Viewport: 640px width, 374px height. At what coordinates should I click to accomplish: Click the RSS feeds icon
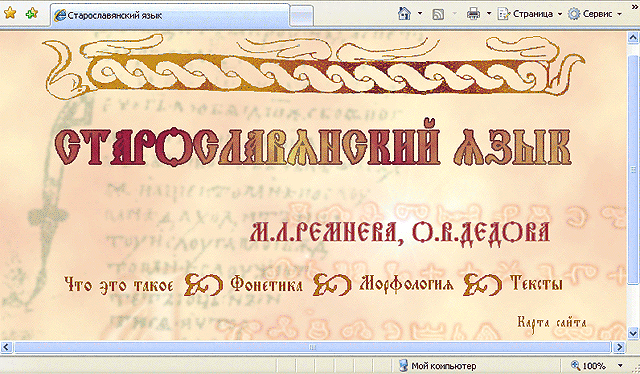438,14
